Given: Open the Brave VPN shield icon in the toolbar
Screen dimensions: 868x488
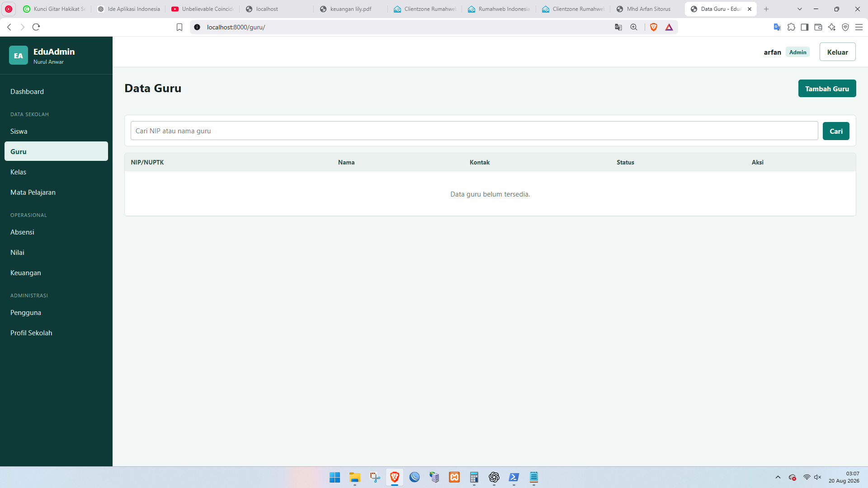Looking at the screenshot, I should (x=845, y=27).
